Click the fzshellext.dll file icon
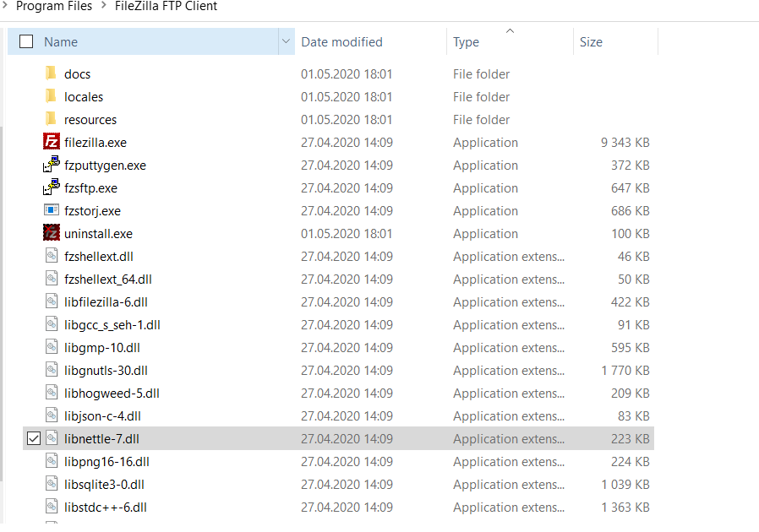 tap(52, 255)
